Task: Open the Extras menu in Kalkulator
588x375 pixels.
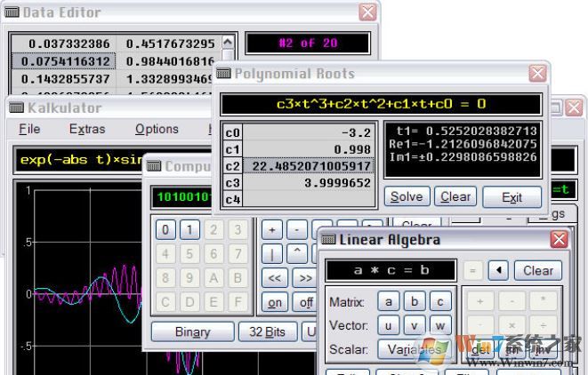Action: tap(86, 129)
